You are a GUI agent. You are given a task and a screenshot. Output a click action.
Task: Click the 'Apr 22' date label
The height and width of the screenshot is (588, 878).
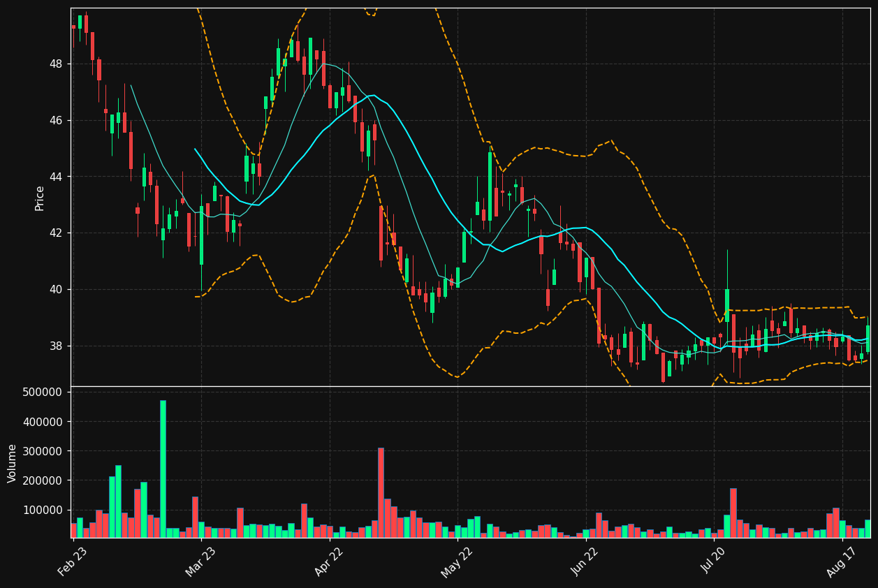click(x=329, y=561)
